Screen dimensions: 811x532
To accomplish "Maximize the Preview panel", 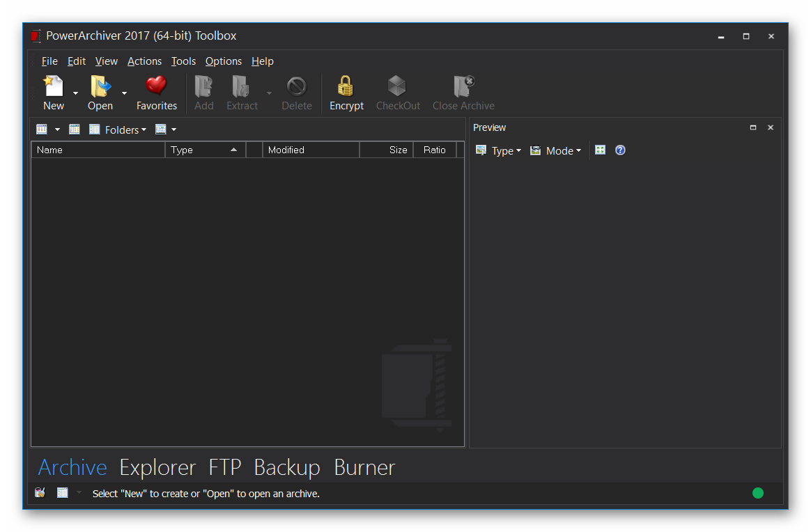I will (x=753, y=127).
